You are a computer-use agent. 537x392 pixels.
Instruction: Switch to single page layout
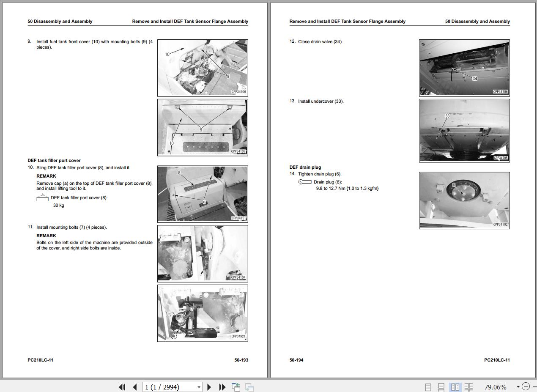click(428, 387)
